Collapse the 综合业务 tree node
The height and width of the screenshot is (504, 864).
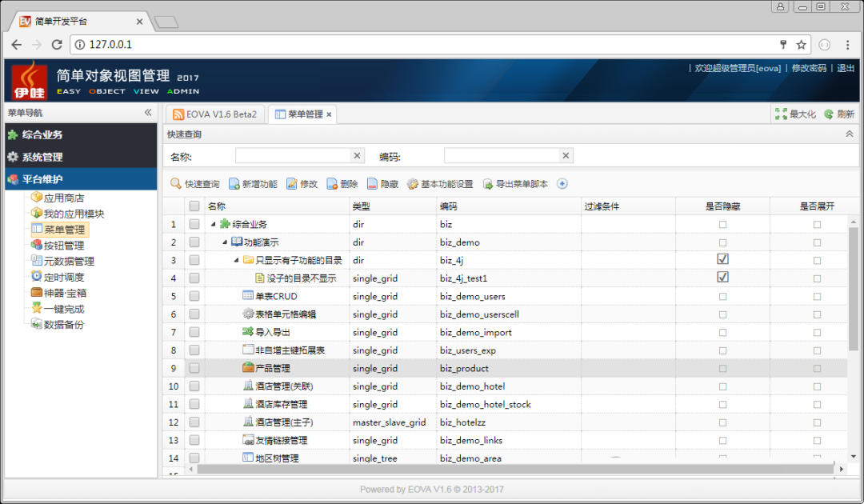[x=214, y=224]
